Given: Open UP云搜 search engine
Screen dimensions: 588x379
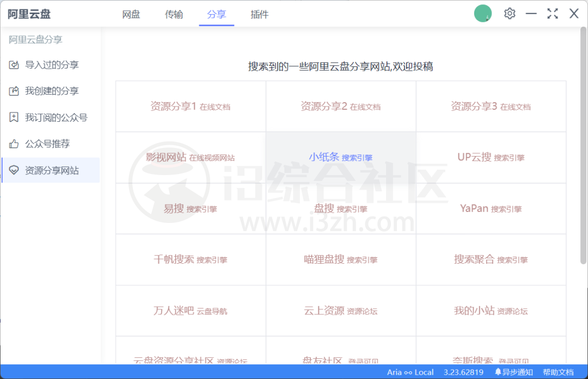Looking at the screenshot, I should (491, 157).
